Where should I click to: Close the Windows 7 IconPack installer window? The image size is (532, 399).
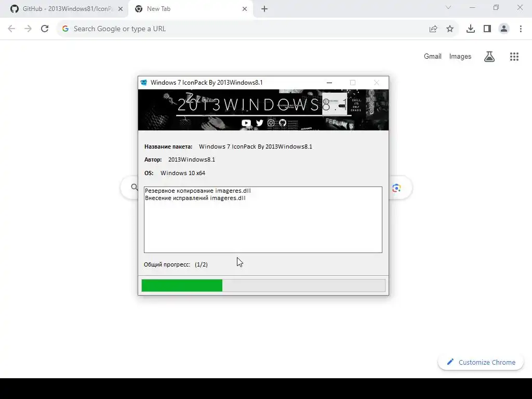pos(376,83)
